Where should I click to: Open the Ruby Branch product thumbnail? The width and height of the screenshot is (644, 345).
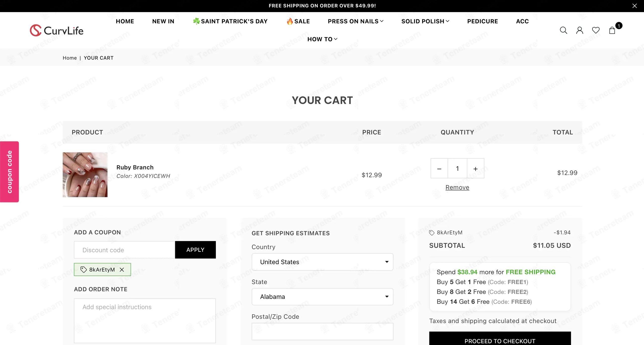(85, 175)
